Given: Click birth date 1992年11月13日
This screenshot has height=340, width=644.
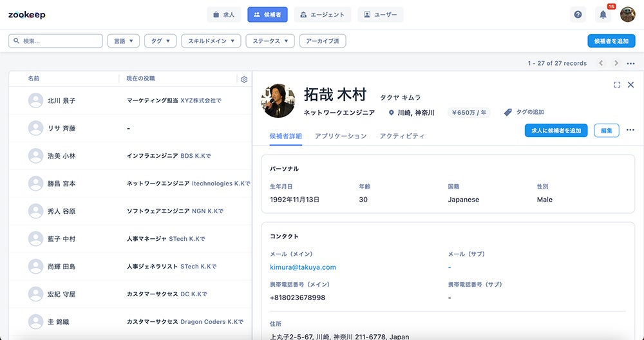Looking at the screenshot, I should click(x=294, y=200).
